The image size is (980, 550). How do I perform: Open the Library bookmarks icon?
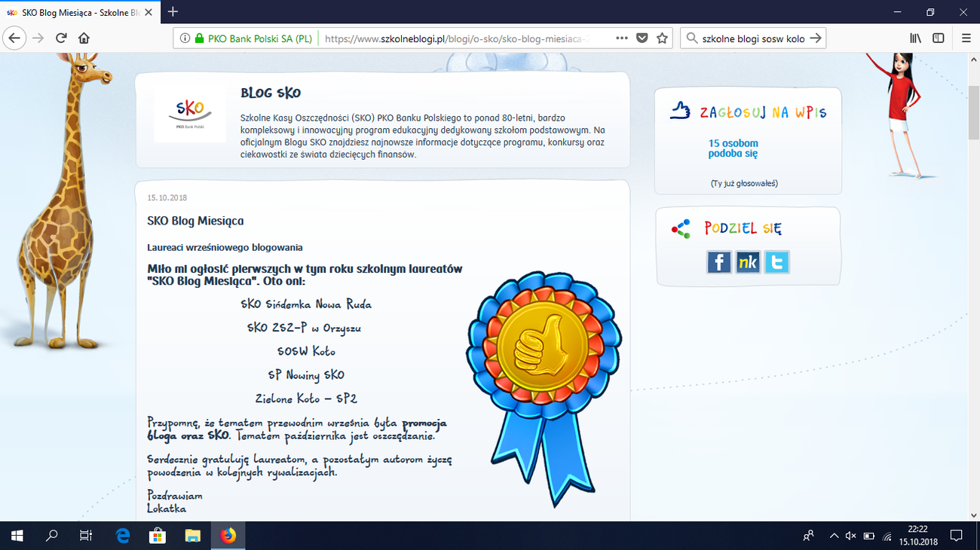[x=915, y=38]
